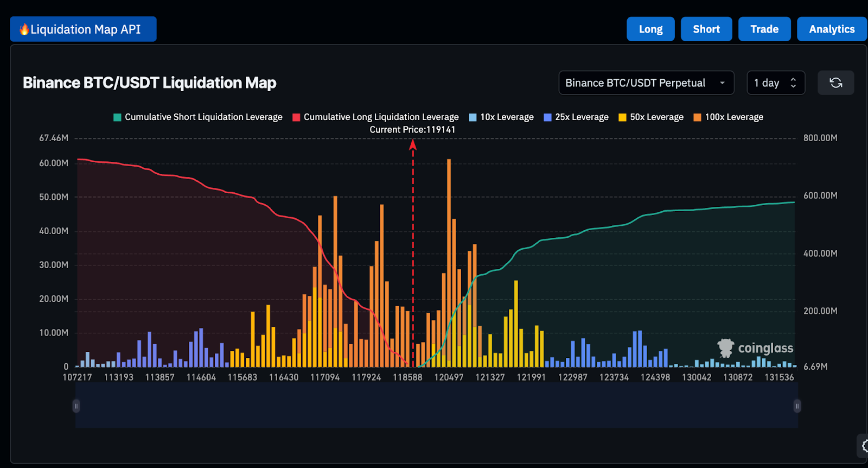Click the settings gear icon at the right edge

(x=864, y=446)
